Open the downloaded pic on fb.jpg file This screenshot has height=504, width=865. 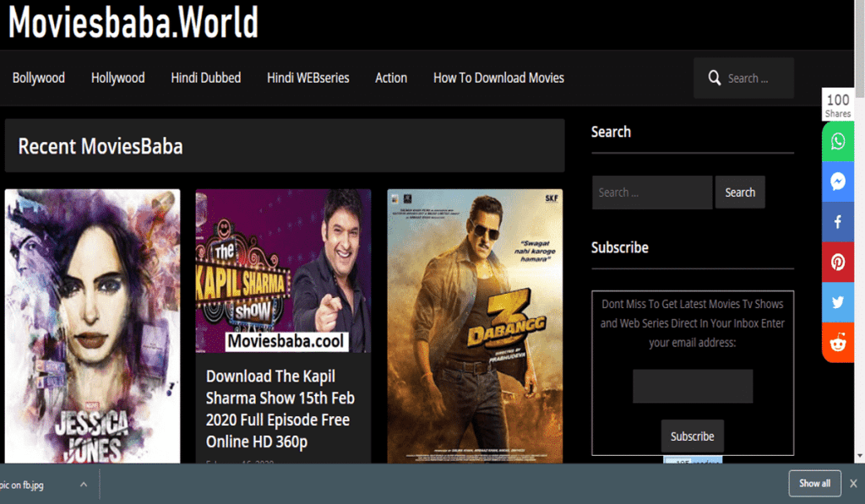(x=22, y=485)
